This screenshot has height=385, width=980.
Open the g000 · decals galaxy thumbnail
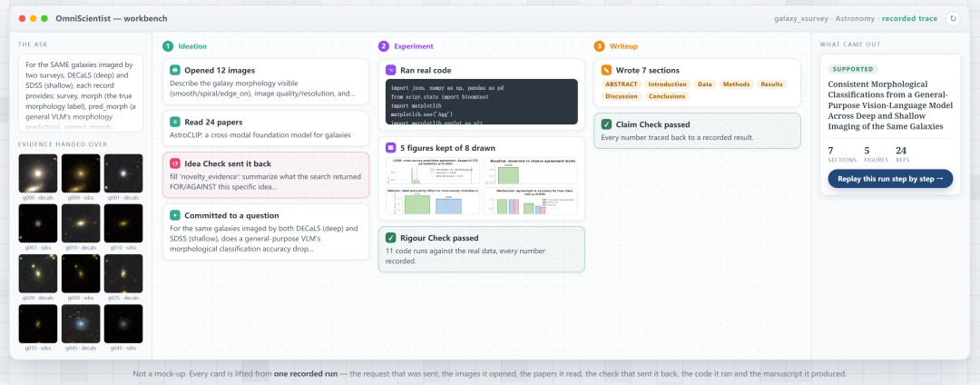[x=37, y=173]
